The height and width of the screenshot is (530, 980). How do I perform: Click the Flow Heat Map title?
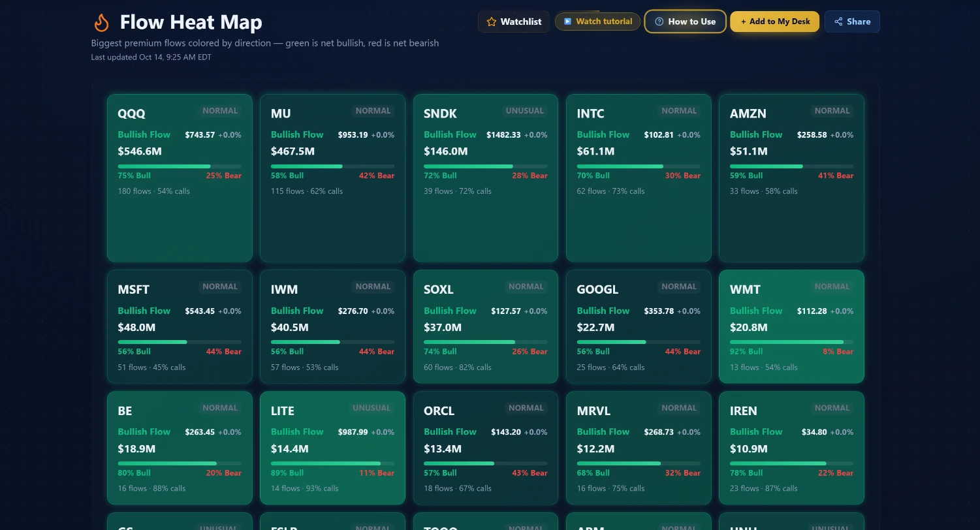(191, 22)
